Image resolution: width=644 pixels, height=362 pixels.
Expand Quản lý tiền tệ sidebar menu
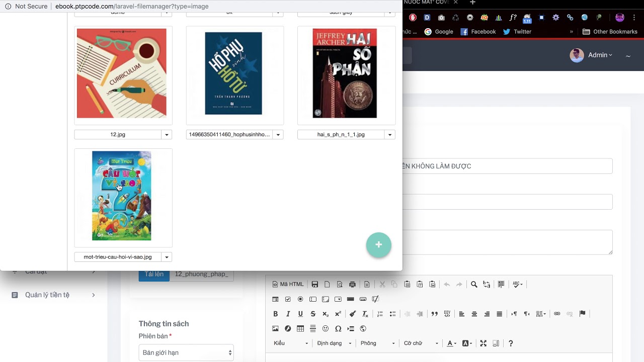click(x=54, y=295)
